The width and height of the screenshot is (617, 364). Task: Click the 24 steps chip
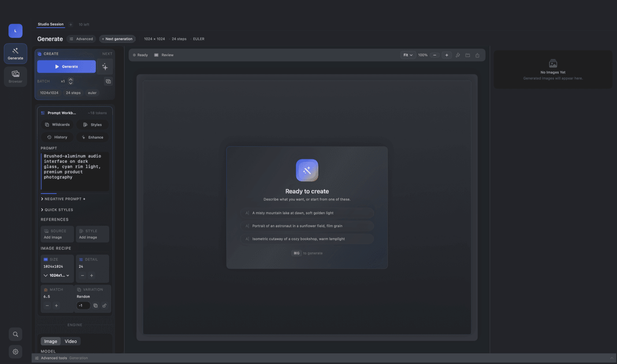click(x=73, y=93)
